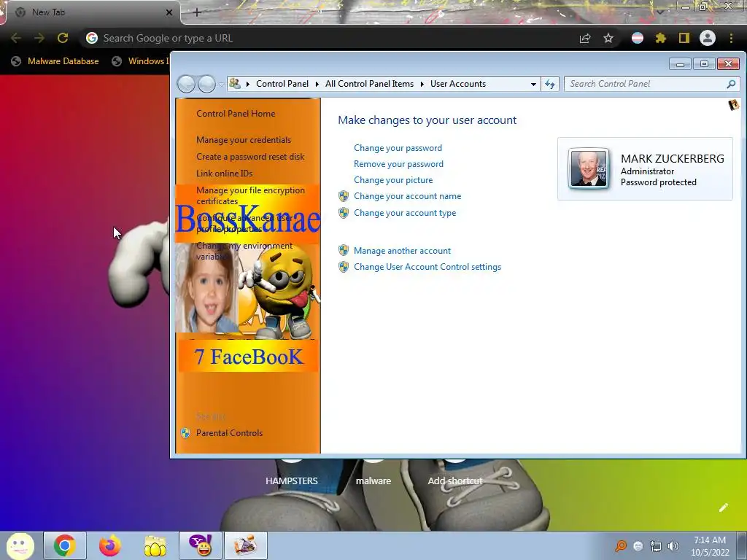Bookmark this tab with the star icon
The width and height of the screenshot is (747, 560).
(x=608, y=38)
